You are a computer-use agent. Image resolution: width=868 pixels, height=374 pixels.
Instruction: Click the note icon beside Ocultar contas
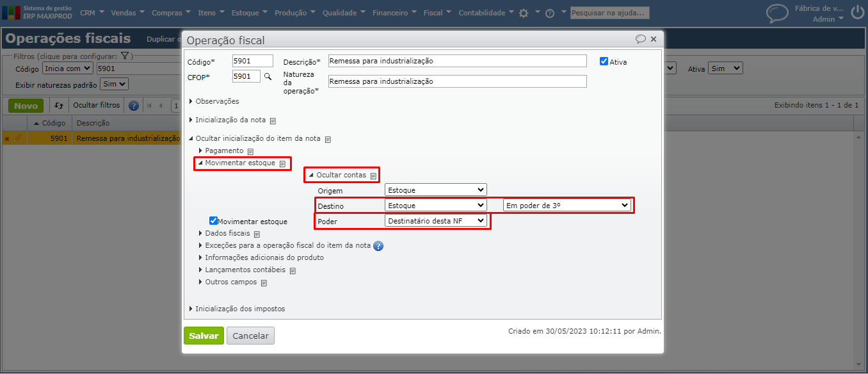[x=373, y=175]
